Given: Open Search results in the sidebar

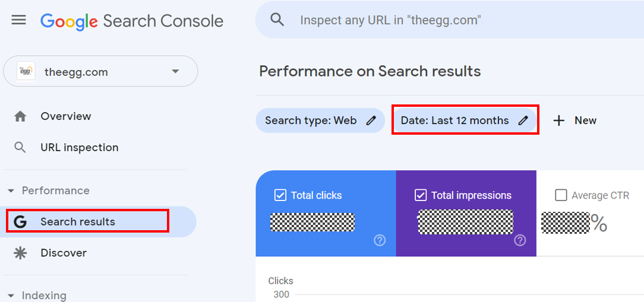Looking at the screenshot, I should pyautogui.click(x=77, y=222).
